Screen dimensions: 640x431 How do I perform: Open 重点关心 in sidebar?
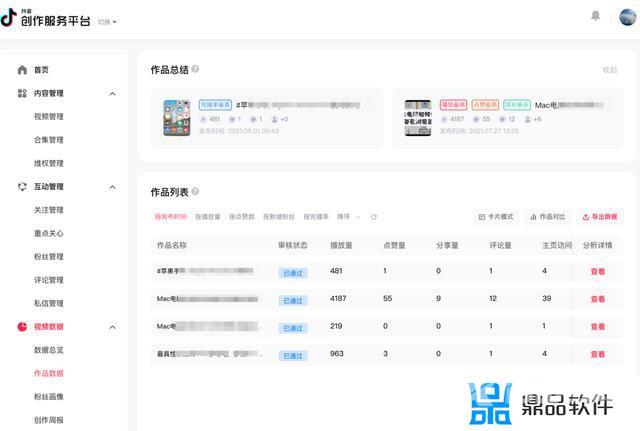pos(49,233)
